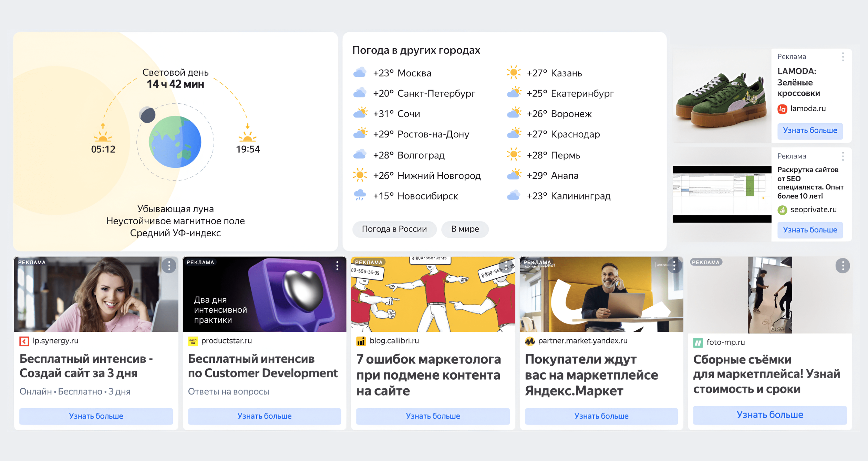Click the productstar.ru favicon
Viewport: 868px width, 461px height.
193,341
